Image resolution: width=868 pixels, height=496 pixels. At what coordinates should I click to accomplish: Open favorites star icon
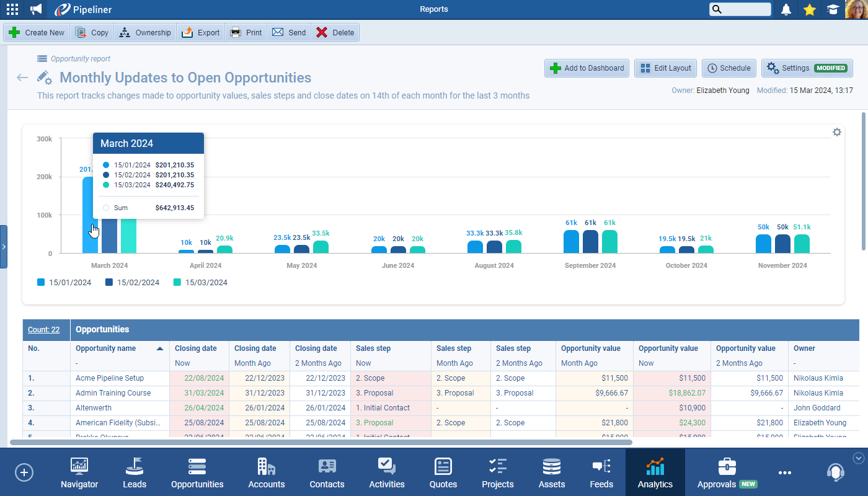[809, 9]
